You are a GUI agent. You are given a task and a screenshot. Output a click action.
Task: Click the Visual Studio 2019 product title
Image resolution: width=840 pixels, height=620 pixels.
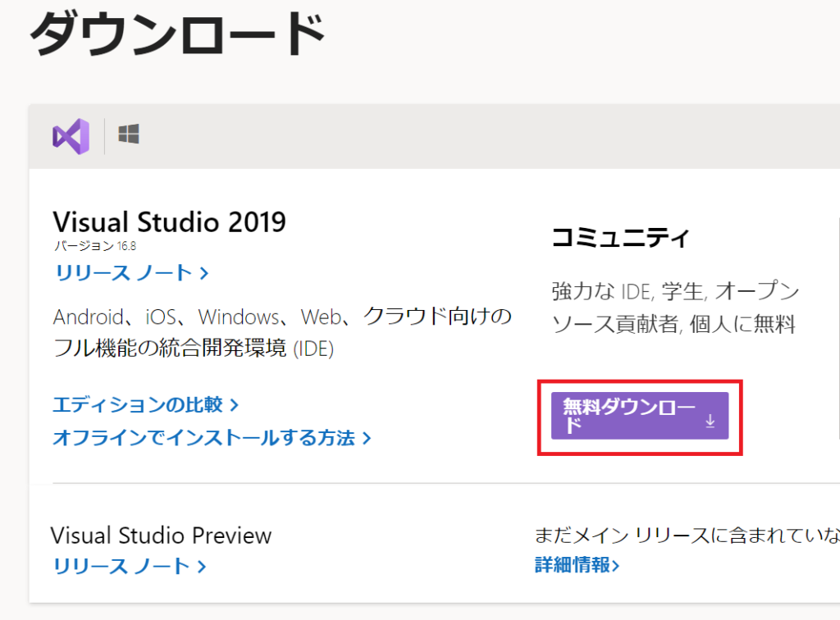tap(169, 222)
